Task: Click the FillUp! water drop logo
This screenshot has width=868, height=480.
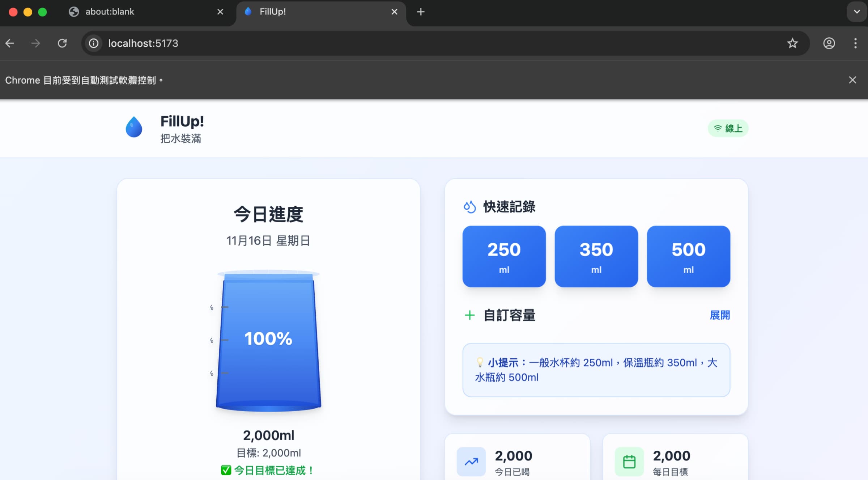Action: pyautogui.click(x=134, y=127)
